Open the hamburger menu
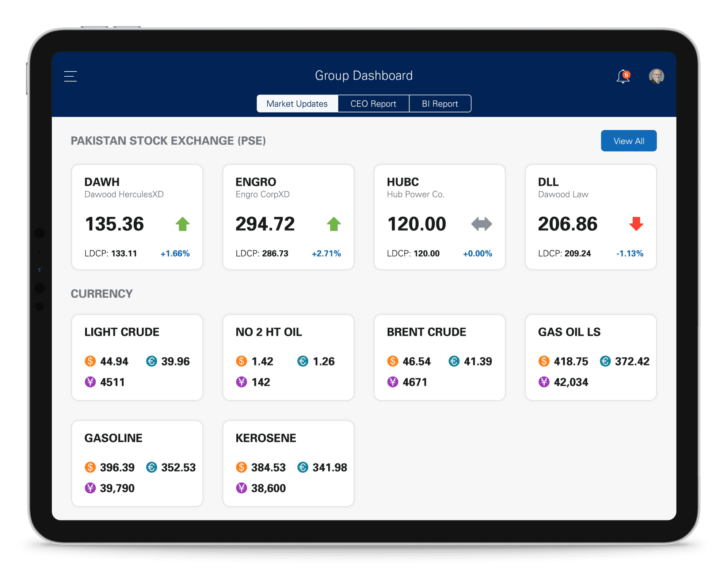Viewport: 728px width, 573px height. [x=70, y=76]
